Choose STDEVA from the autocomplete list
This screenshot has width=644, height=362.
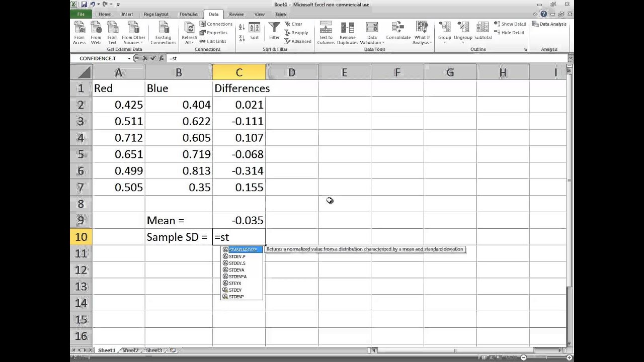click(x=242, y=270)
